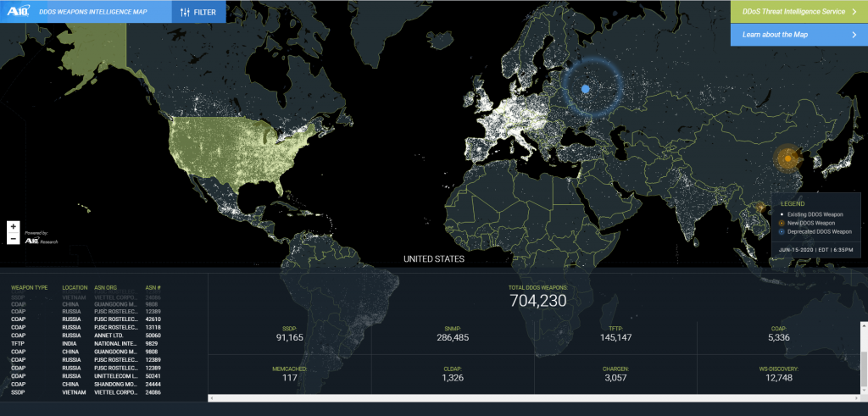
Task: Click the white Existing DDOS Weapon legend dot
Action: [782, 214]
